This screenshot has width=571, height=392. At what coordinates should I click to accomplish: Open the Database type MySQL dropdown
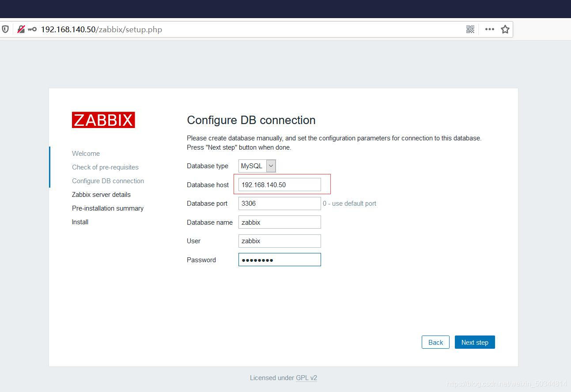click(x=257, y=166)
